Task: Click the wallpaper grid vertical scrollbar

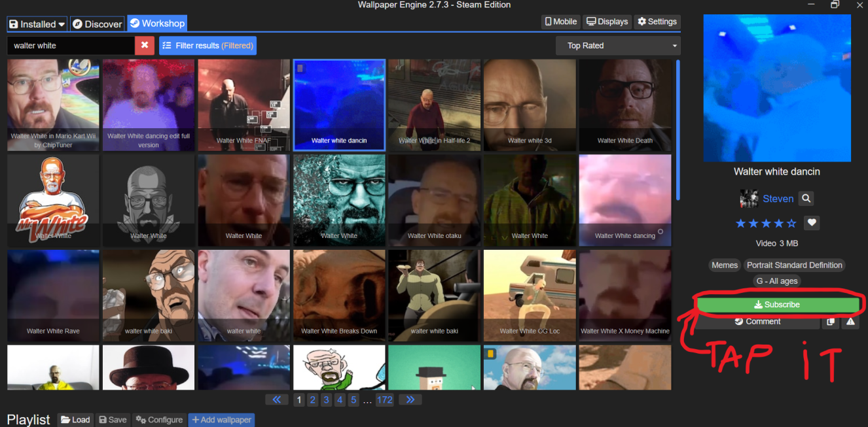Action: (x=678, y=129)
